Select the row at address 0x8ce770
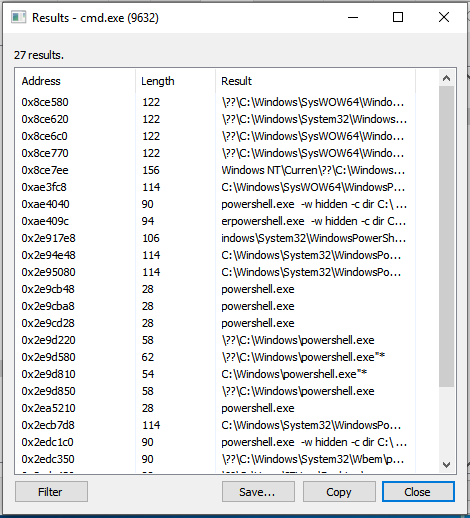 coord(215,153)
